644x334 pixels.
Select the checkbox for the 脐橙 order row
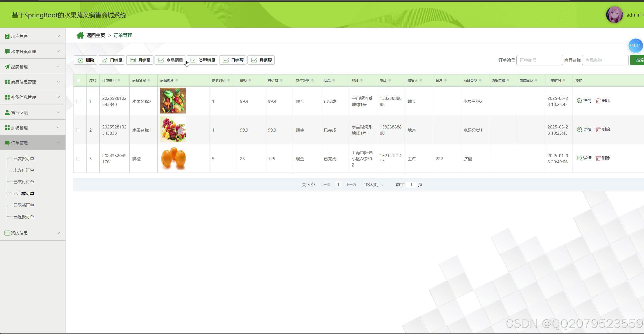pos(78,159)
